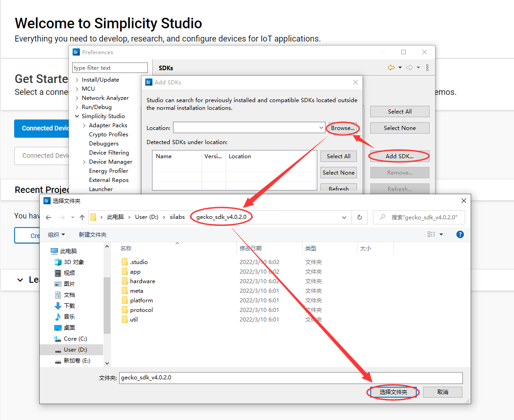Open Preferences back history dropdown arrow
This screenshot has height=420, width=514.
pyautogui.click(x=400, y=68)
